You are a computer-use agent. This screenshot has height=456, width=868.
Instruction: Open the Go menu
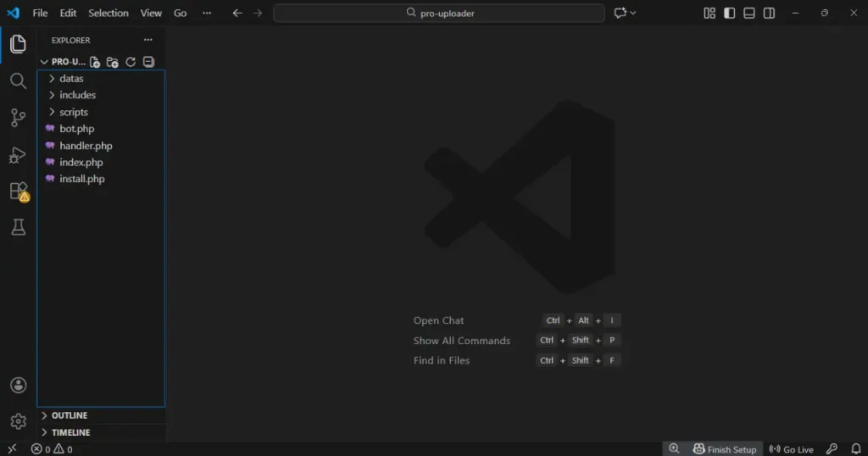[x=180, y=13]
